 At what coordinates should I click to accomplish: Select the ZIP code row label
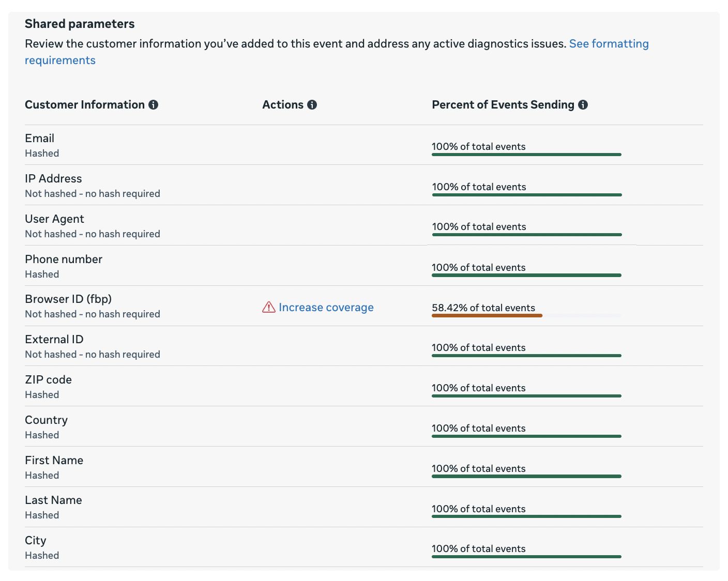pos(48,380)
